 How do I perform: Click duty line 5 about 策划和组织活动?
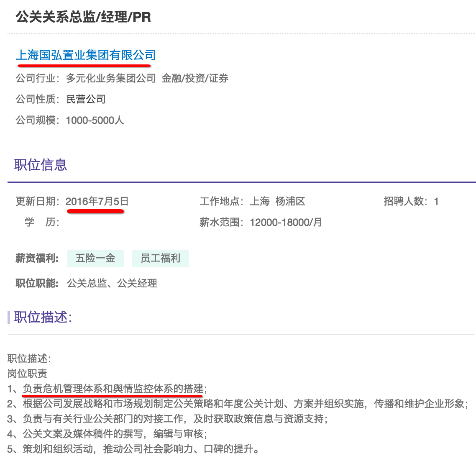pos(133,449)
